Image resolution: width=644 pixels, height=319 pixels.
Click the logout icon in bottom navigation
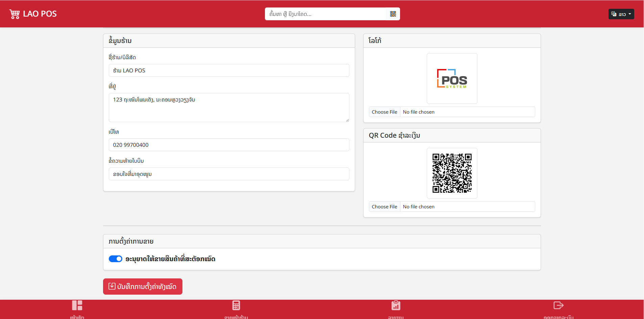click(558, 306)
